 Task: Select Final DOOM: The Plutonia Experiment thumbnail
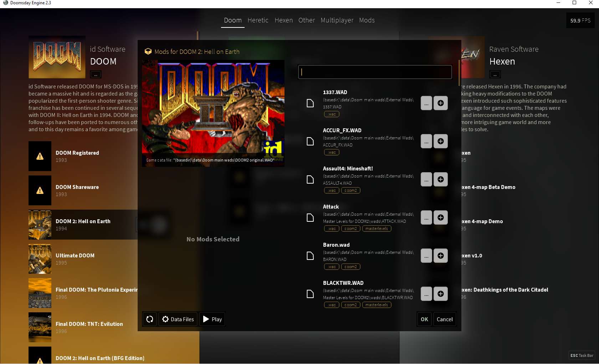click(40, 293)
